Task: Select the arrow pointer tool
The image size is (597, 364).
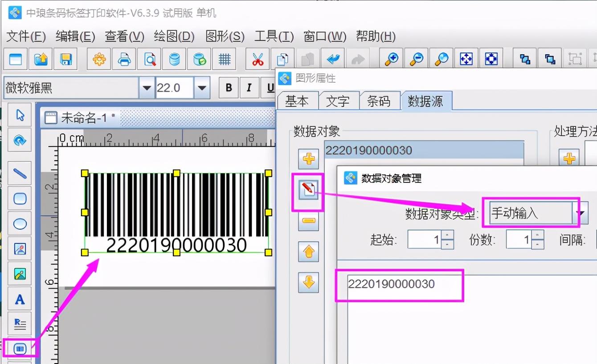Action: coord(20,115)
